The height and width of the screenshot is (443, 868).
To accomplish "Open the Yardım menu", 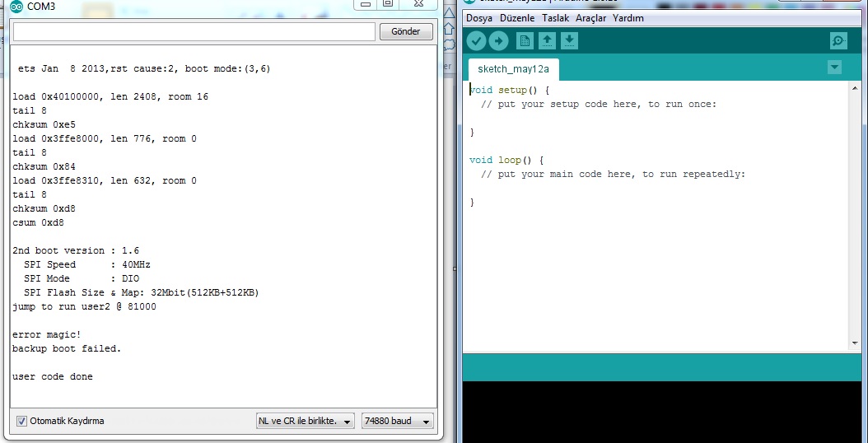I will click(x=628, y=18).
